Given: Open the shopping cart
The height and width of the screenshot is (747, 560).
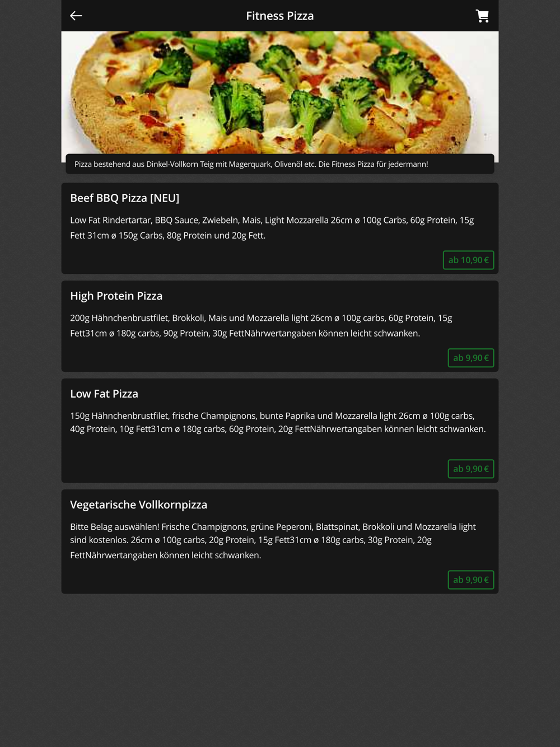Looking at the screenshot, I should (x=482, y=16).
